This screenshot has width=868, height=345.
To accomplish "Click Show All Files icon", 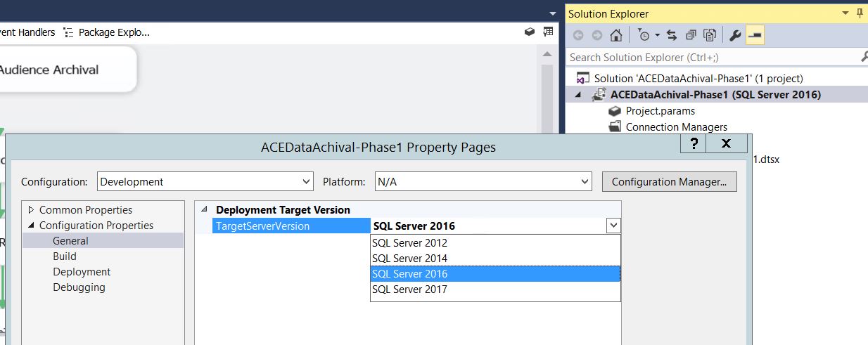I will click(x=710, y=35).
